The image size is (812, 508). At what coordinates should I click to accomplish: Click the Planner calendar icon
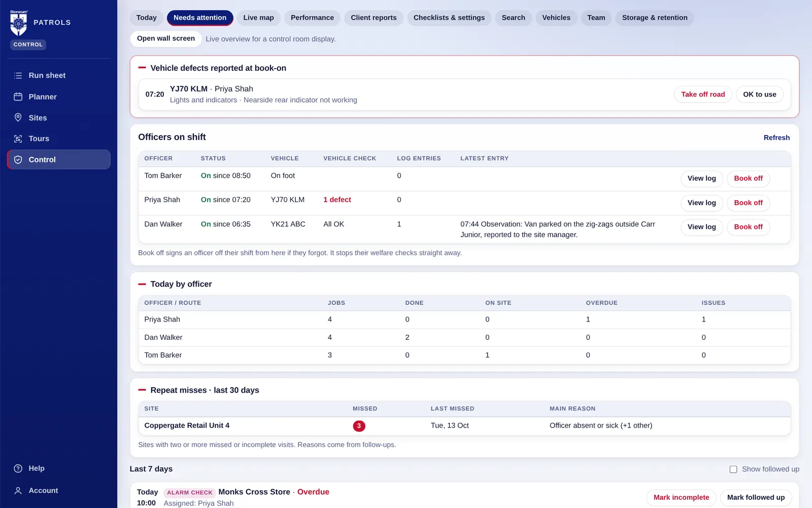[18, 97]
